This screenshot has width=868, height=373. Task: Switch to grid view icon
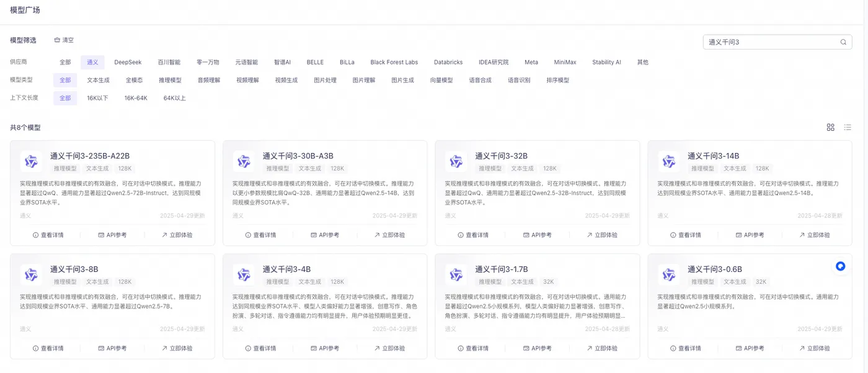click(831, 127)
